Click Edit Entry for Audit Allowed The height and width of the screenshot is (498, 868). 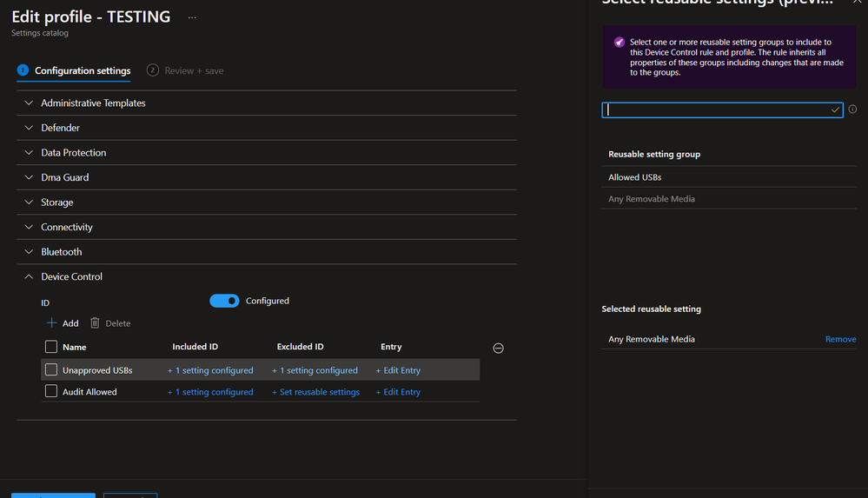(398, 392)
